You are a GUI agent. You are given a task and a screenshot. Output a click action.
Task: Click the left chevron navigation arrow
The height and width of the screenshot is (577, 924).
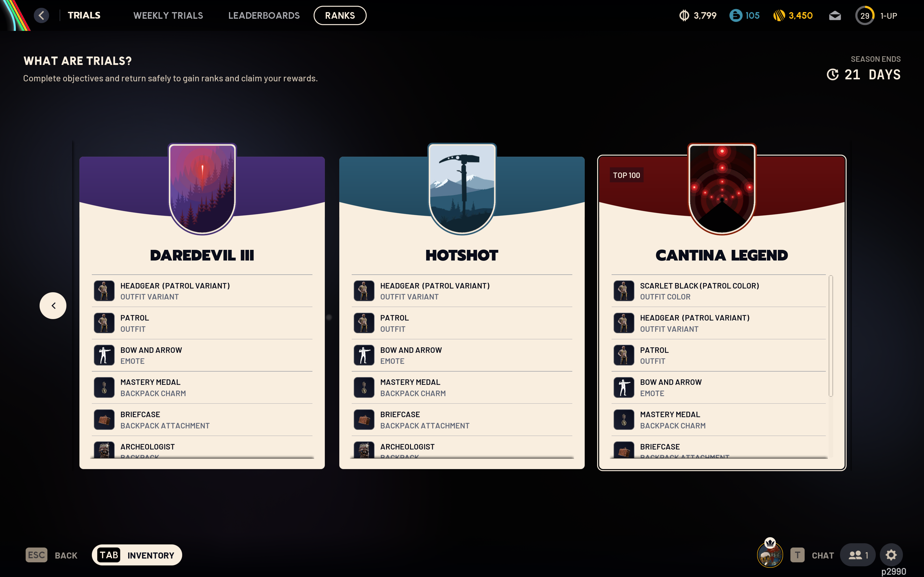[53, 305]
